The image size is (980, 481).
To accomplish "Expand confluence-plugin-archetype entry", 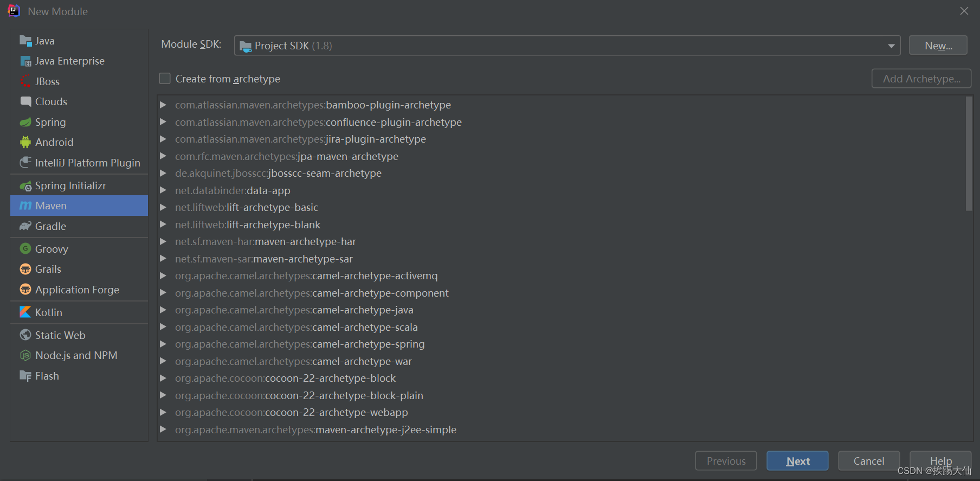I will [x=163, y=122].
